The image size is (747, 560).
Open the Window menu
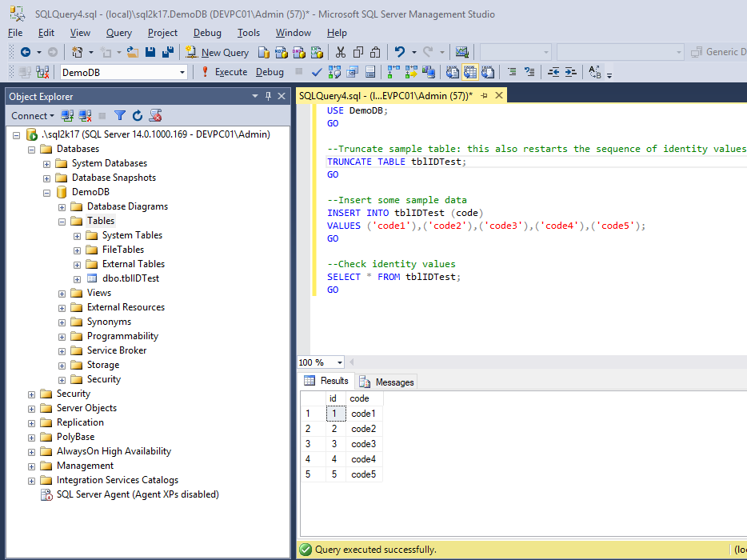(x=294, y=33)
